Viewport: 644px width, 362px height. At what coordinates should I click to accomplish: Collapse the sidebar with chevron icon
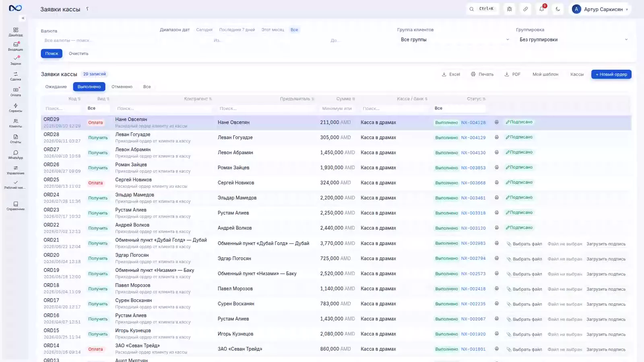pyautogui.click(x=23, y=18)
